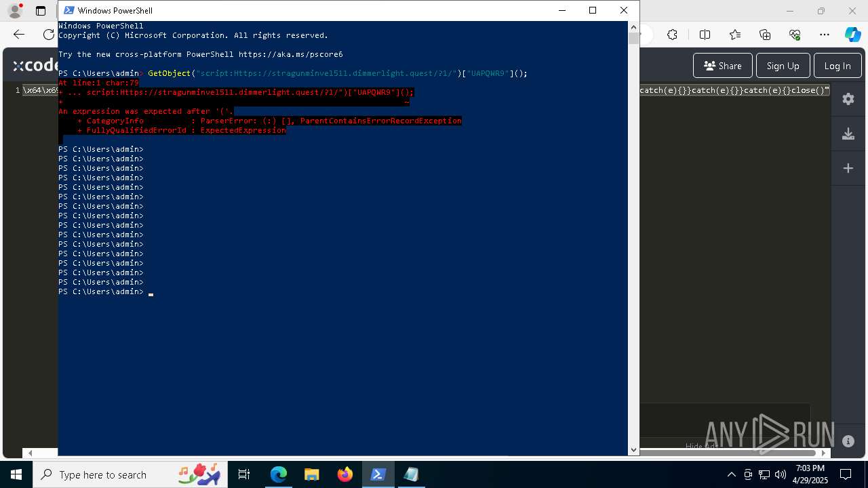
Task: Open Edge Collections icon
Action: pyautogui.click(x=765, y=35)
